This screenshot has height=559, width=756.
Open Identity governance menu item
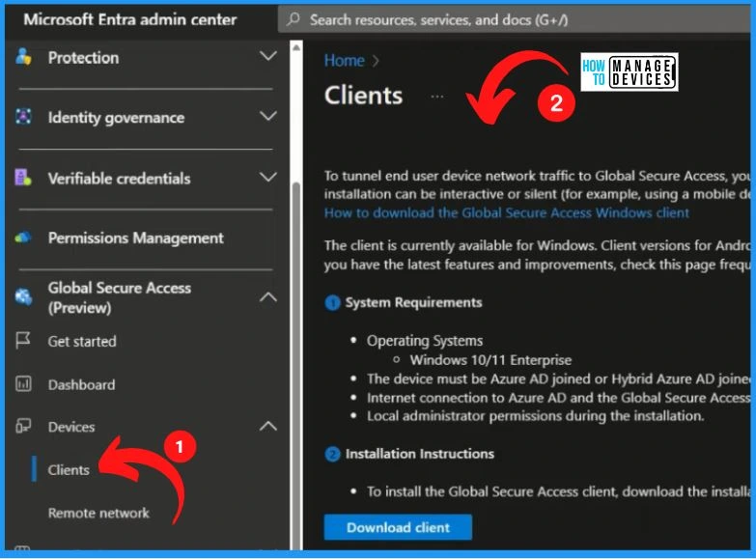point(116,118)
